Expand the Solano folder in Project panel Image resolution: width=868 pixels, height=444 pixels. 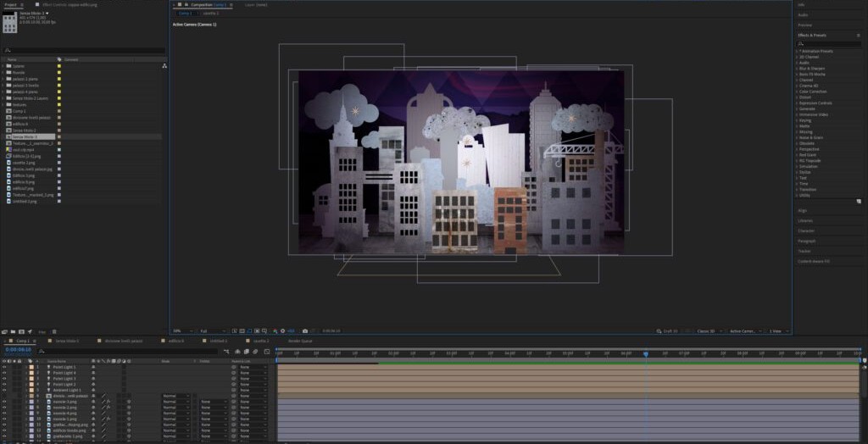coord(3,66)
